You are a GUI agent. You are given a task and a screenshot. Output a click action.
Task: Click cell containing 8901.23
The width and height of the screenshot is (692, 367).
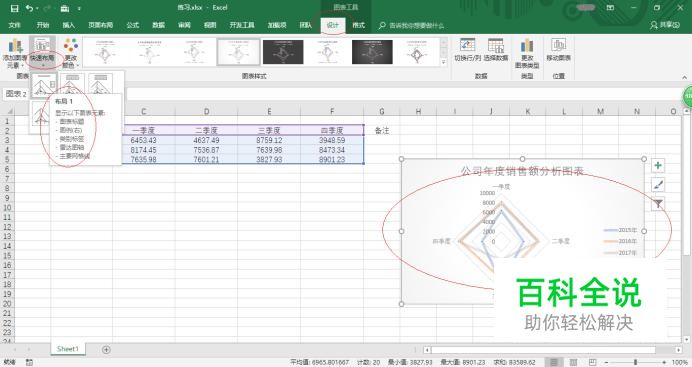[332, 160]
